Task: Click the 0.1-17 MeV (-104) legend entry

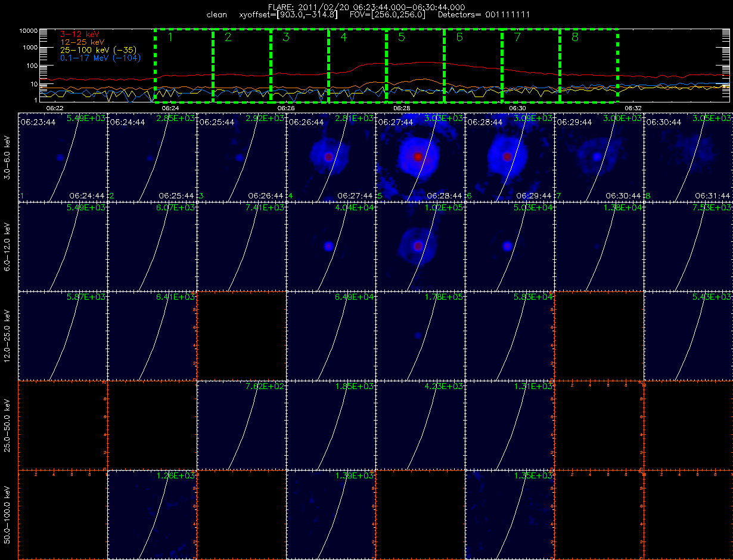Action: [x=100, y=58]
